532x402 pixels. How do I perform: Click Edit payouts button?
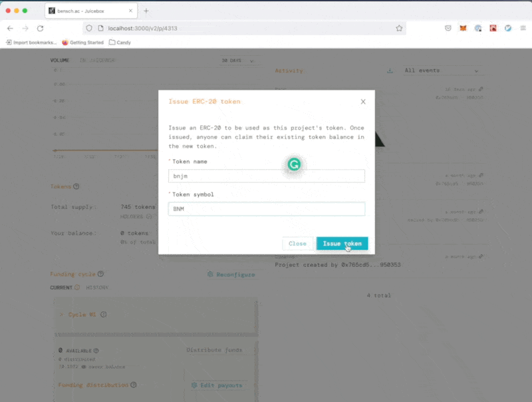[217, 385]
